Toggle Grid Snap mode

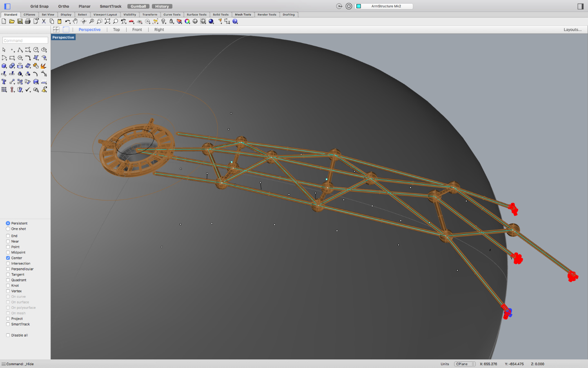[39, 7]
